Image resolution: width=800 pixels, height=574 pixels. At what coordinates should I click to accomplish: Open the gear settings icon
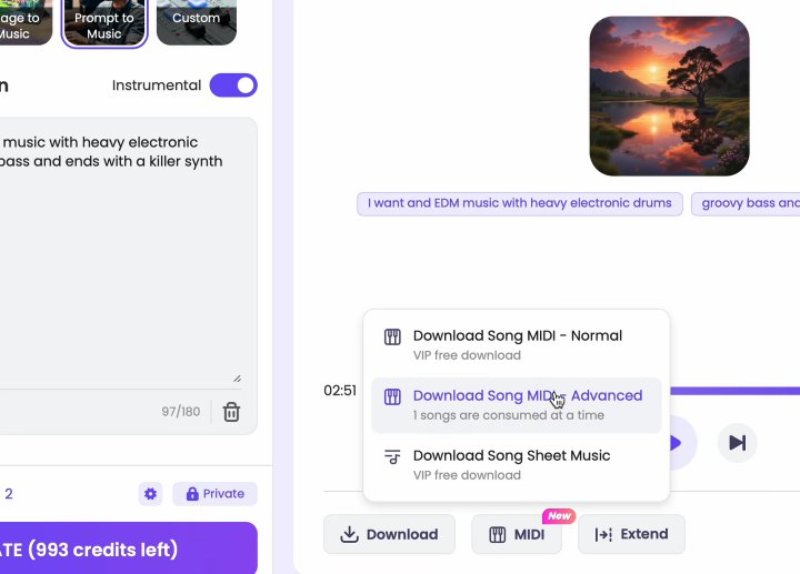[x=151, y=493]
